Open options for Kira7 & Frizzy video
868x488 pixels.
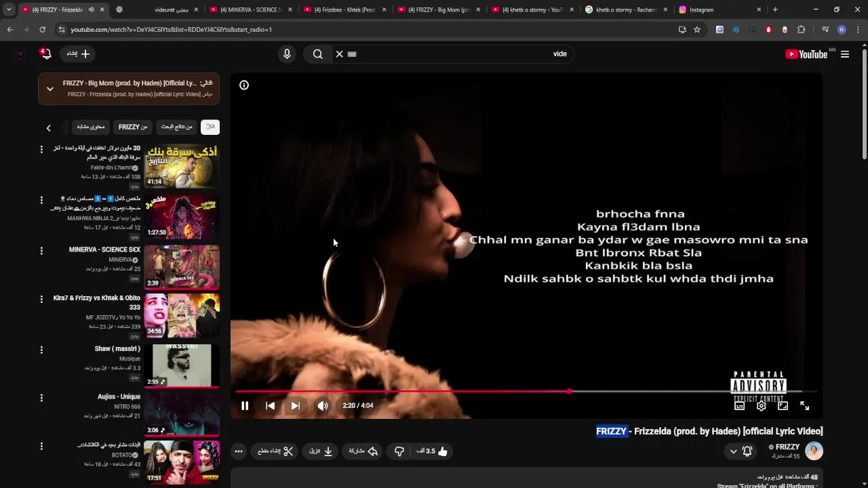(41, 299)
